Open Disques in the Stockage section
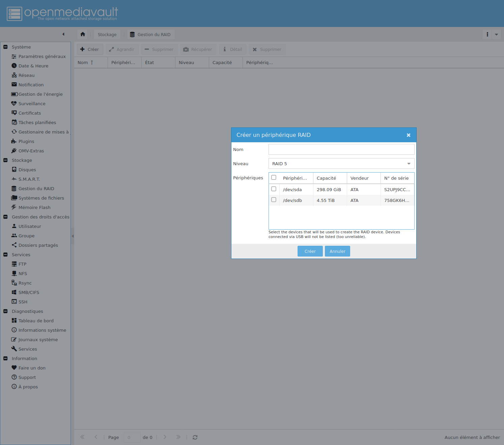 click(x=27, y=170)
